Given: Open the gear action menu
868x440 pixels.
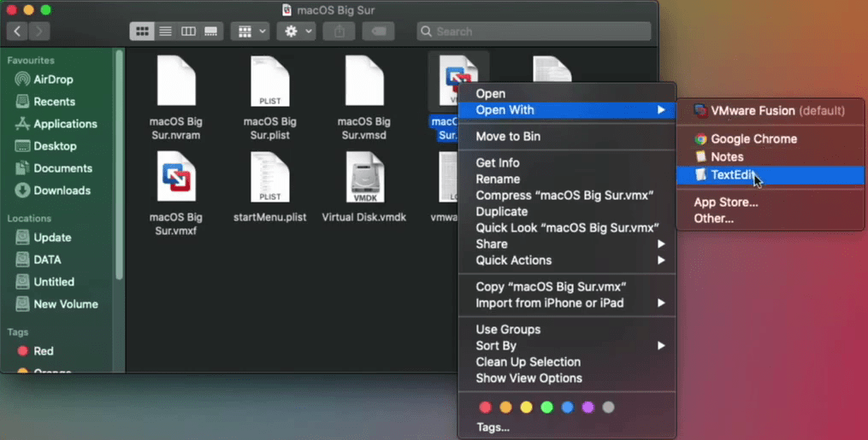Looking at the screenshot, I should (x=297, y=32).
